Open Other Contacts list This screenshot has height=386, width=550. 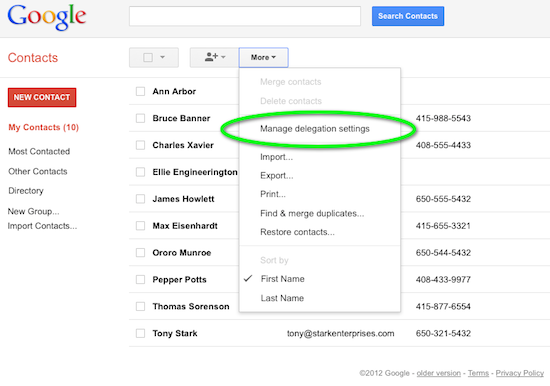click(x=38, y=171)
